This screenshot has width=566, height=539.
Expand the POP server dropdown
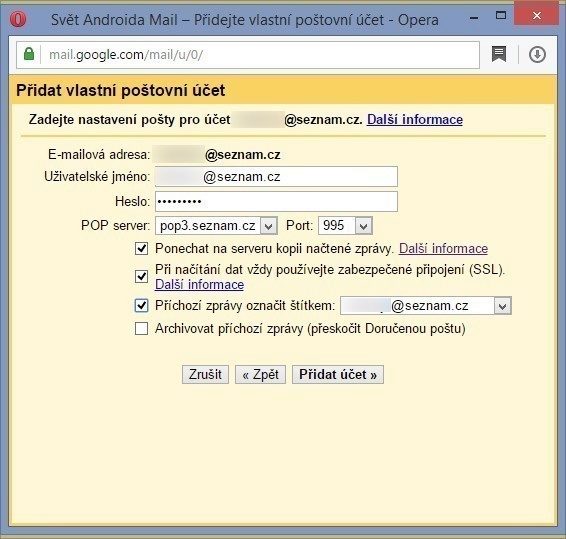pyautogui.click(x=269, y=226)
